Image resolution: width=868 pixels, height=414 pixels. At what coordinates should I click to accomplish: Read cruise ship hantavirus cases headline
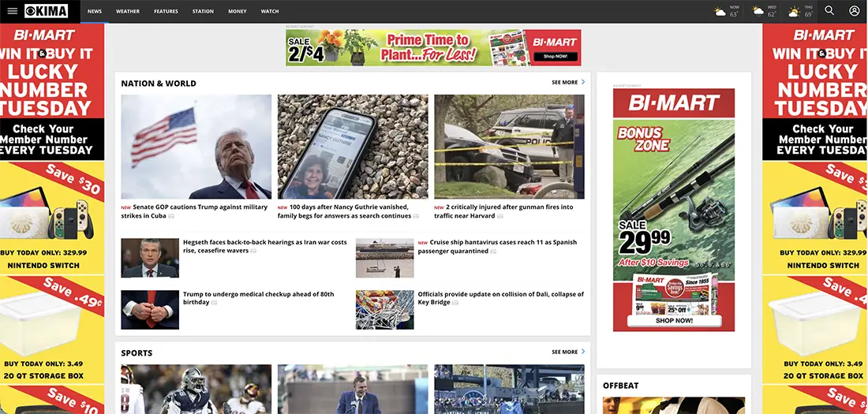pos(497,246)
